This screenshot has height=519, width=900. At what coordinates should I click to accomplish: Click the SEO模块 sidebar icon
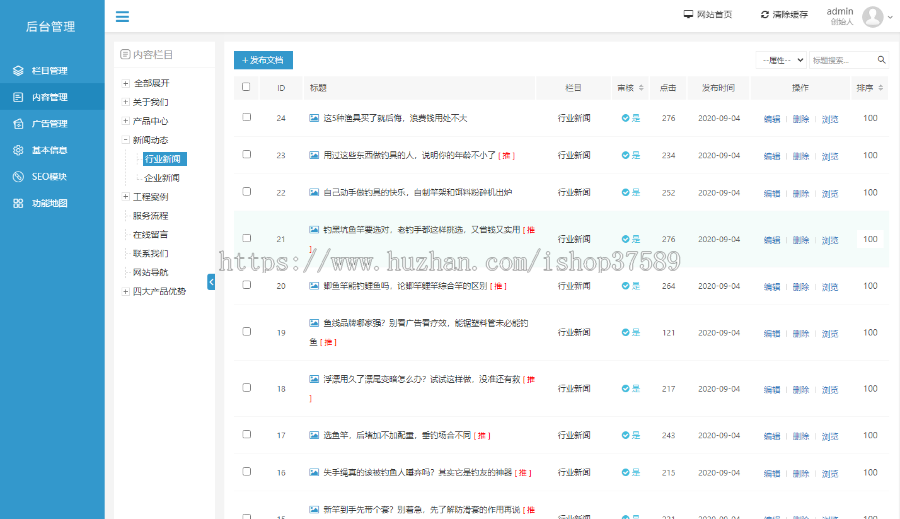pos(18,176)
